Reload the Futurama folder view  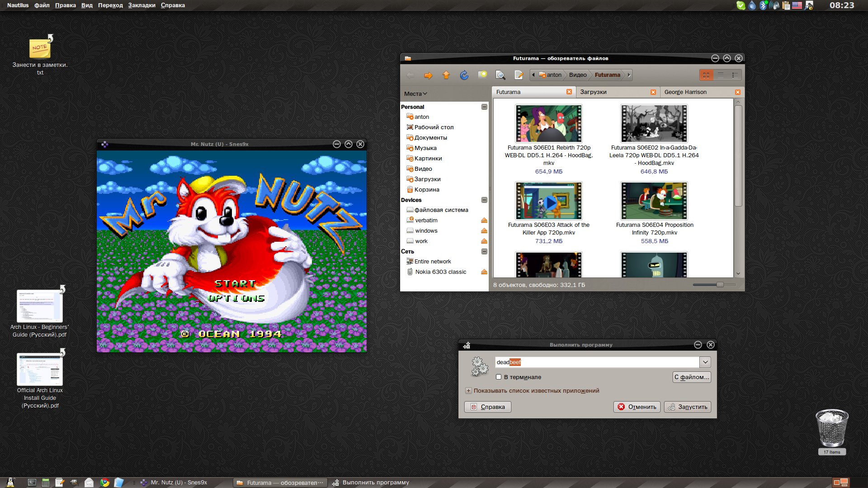tap(464, 75)
